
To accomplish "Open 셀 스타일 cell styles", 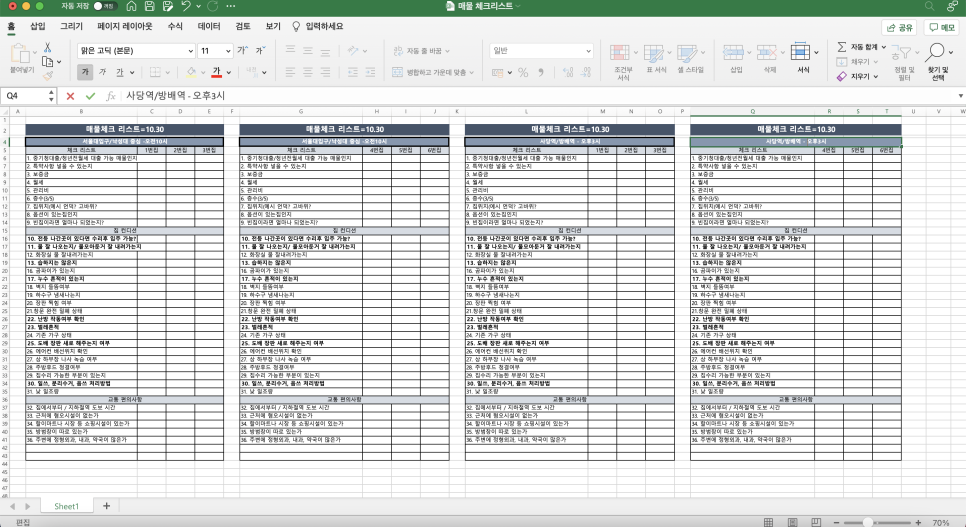I will [x=687, y=53].
